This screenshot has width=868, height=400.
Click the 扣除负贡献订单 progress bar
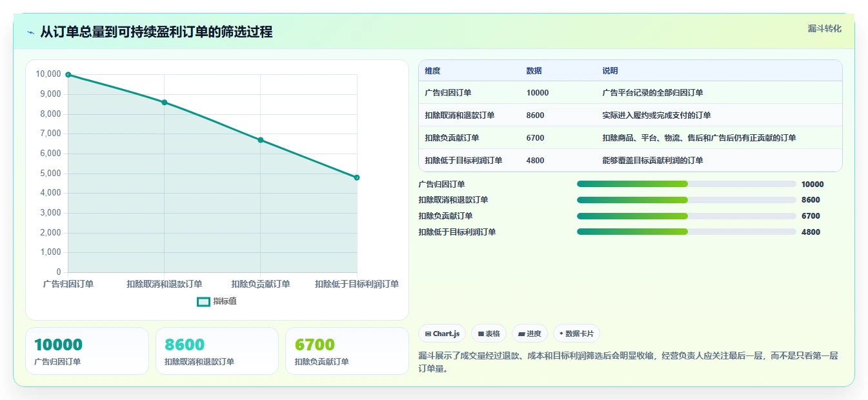coord(687,215)
